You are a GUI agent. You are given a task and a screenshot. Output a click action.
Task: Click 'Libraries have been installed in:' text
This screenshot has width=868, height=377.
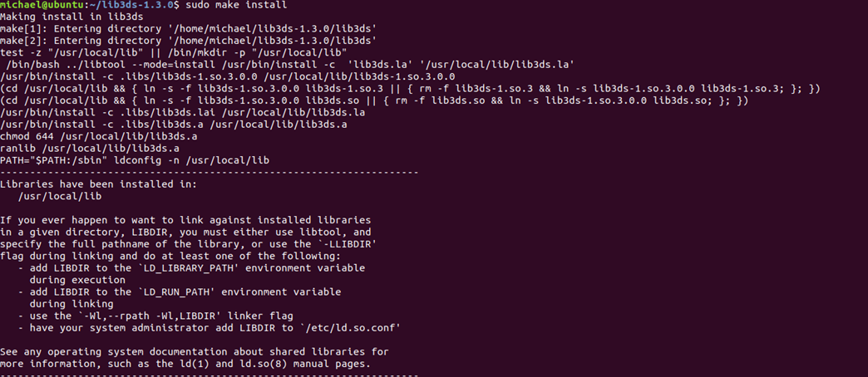tap(99, 184)
